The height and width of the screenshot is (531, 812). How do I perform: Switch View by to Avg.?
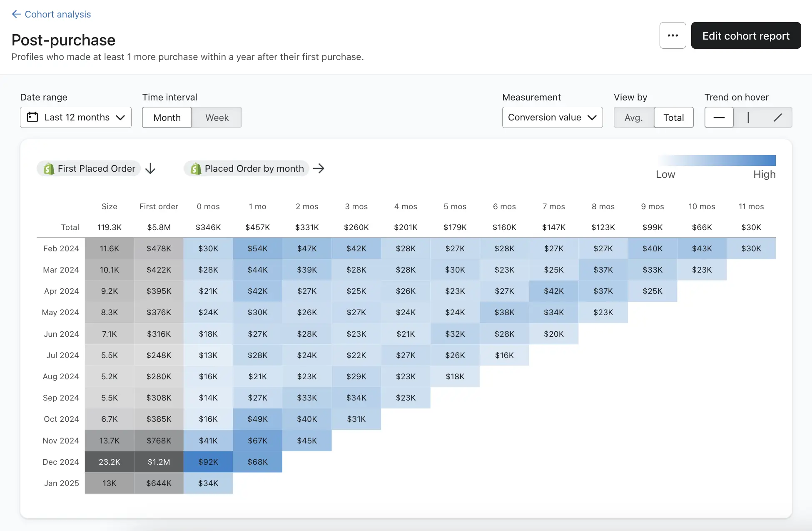pos(633,117)
